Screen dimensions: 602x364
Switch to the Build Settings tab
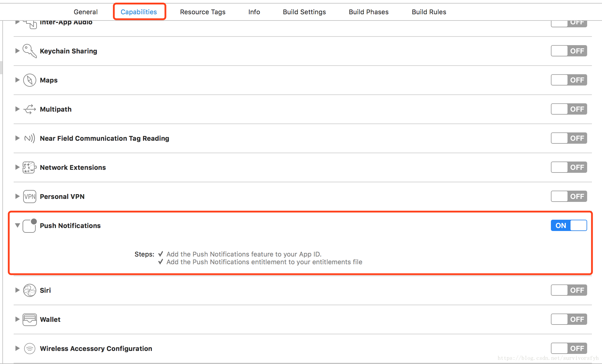click(x=304, y=12)
